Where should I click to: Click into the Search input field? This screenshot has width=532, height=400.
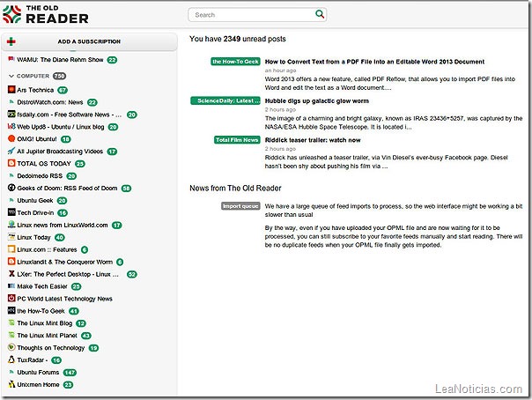[x=257, y=15]
